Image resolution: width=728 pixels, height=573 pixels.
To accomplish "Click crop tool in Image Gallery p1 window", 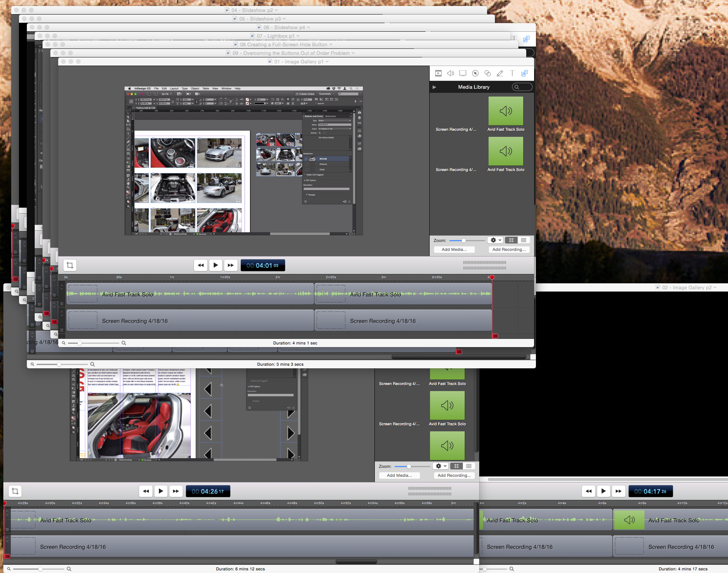I will click(x=70, y=265).
